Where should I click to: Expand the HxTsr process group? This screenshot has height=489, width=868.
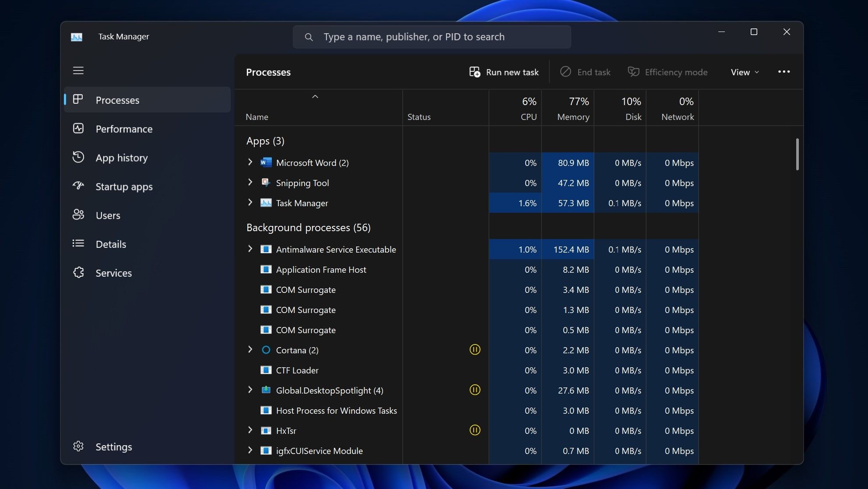tap(250, 430)
